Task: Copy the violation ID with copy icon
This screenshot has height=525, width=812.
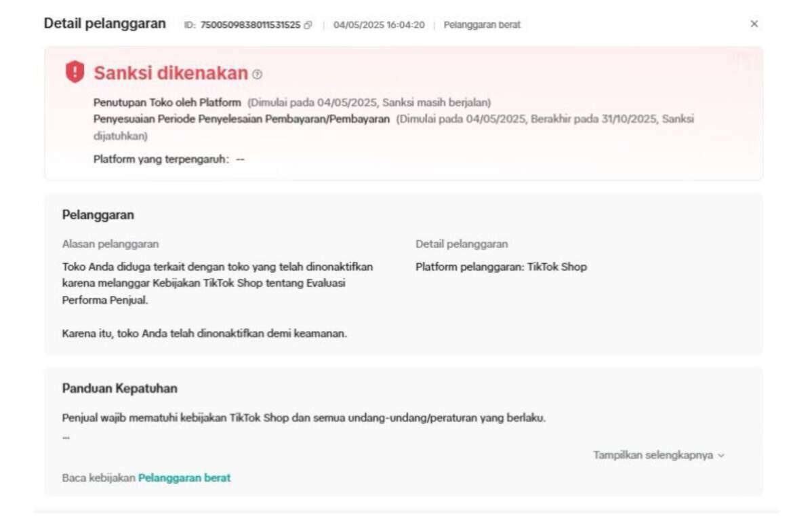Action: click(x=308, y=25)
